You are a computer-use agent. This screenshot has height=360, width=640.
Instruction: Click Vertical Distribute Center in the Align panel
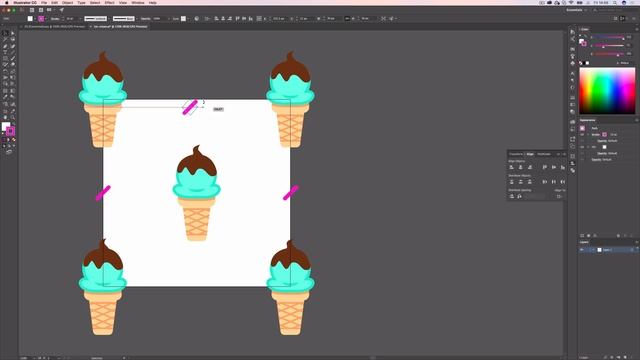(x=520, y=182)
